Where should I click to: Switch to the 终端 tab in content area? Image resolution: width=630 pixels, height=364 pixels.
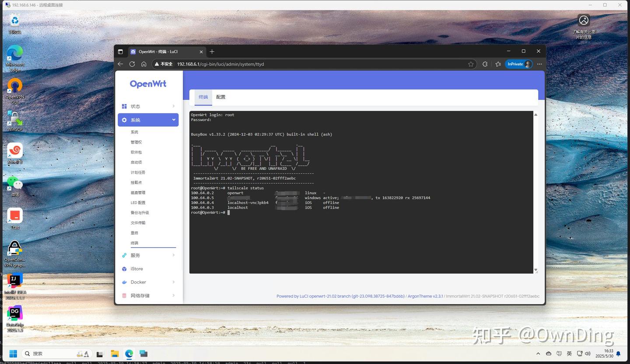203,97
